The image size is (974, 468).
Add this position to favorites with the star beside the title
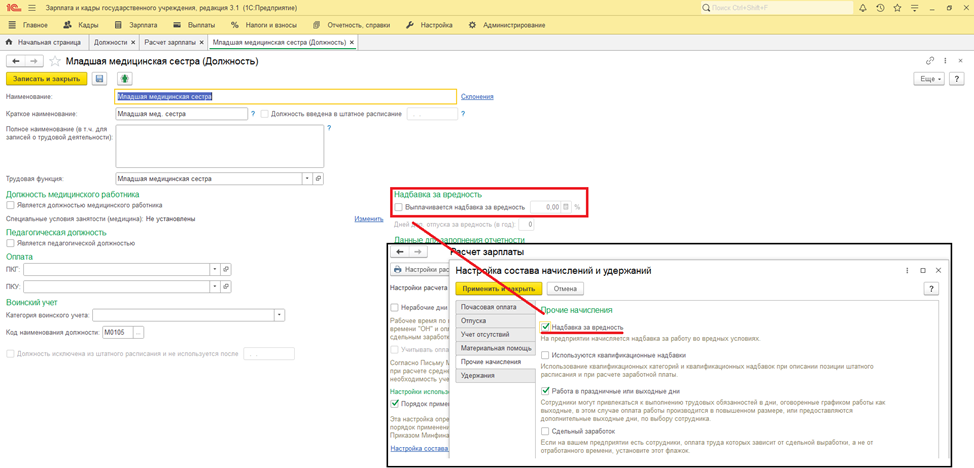point(55,61)
